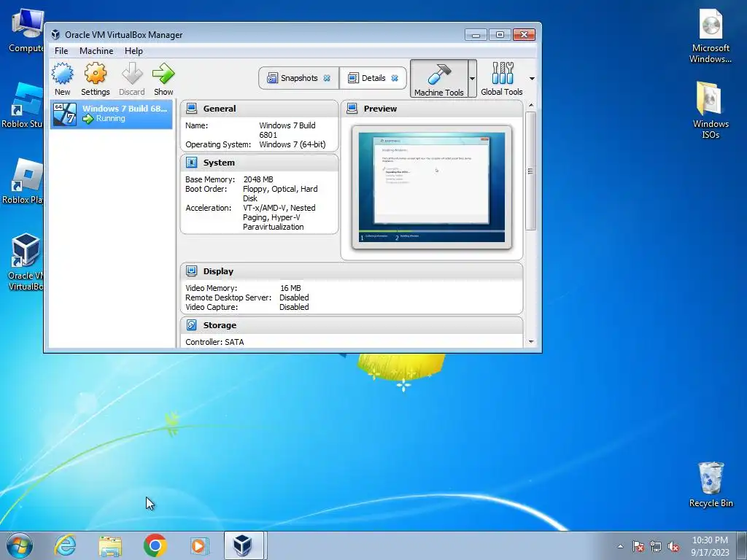Click the Display section header
Viewport: 747px width, 560px height.
tap(352, 271)
